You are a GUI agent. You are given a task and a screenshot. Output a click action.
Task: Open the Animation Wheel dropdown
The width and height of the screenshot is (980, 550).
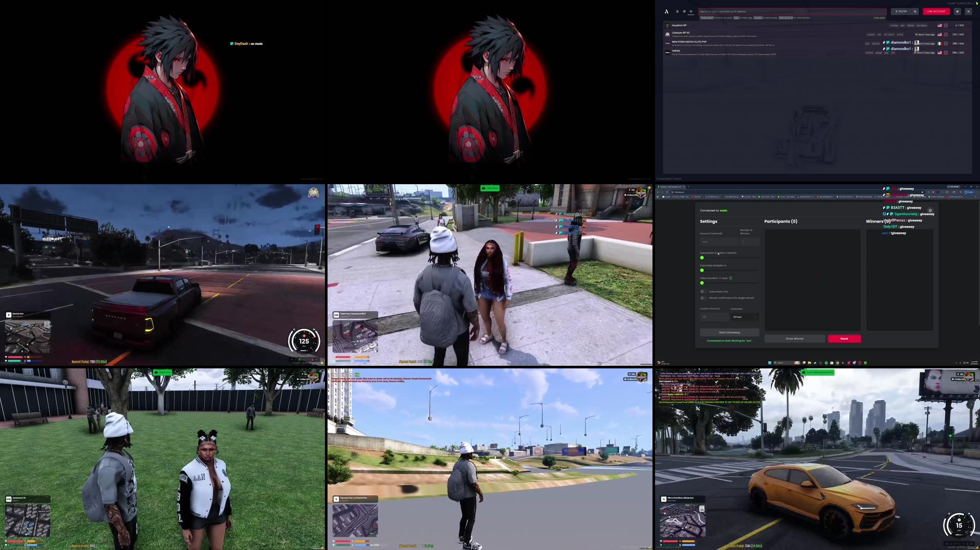point(745,317)
